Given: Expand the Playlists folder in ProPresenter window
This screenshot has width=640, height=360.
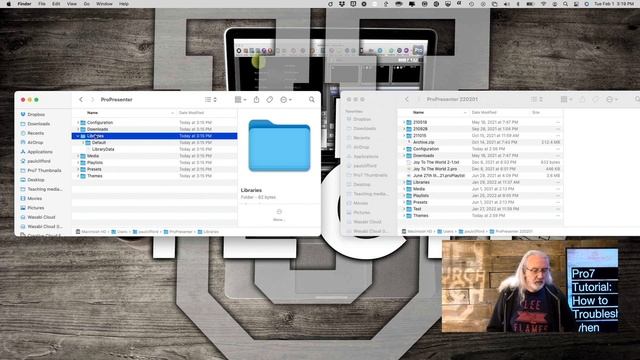Looking at the screenshot, I should point(78,162).
